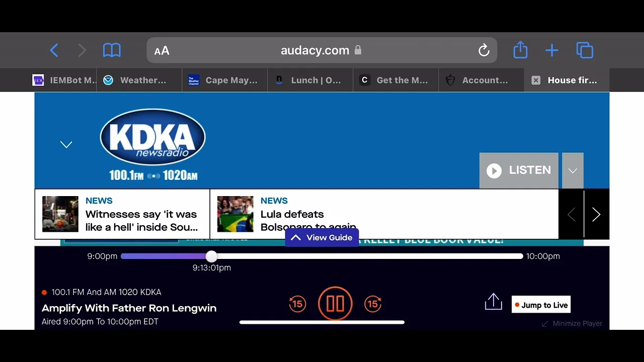Switch to the Weather tab
This screenshot has height=362, width=644.
point(139,80)
